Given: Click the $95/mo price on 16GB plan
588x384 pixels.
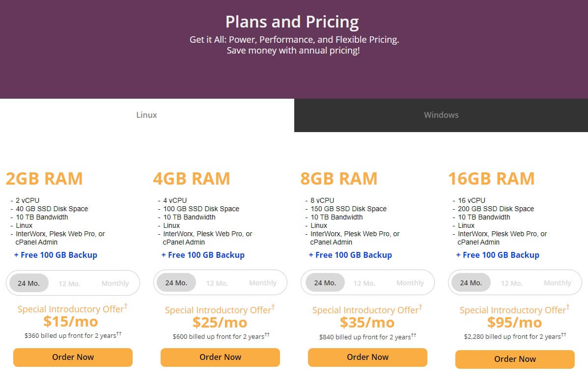Looking at the screenshot, I should [514, 322].
